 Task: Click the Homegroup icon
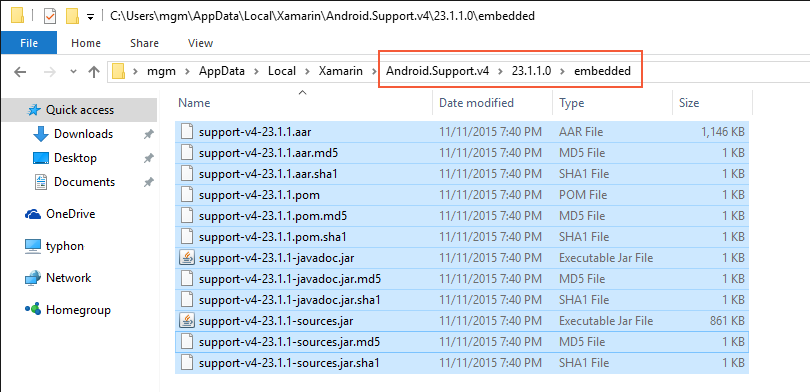(33, 310)
